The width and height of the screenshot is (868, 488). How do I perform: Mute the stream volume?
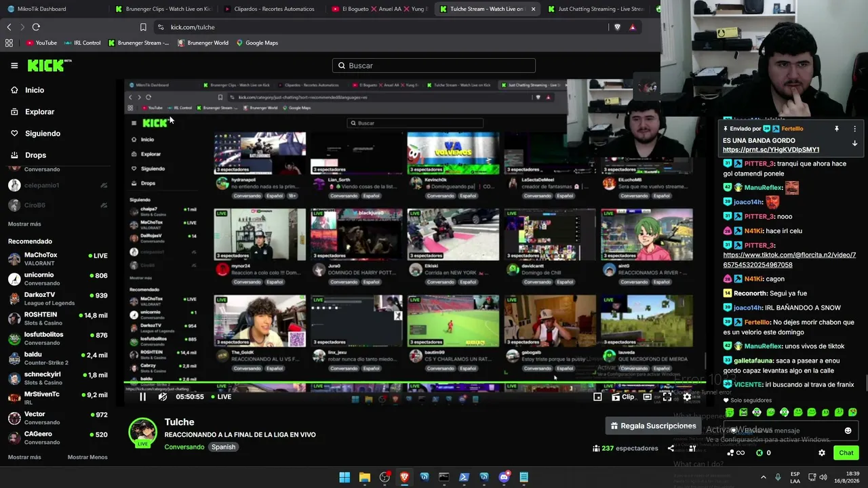(x=163, y=397)
